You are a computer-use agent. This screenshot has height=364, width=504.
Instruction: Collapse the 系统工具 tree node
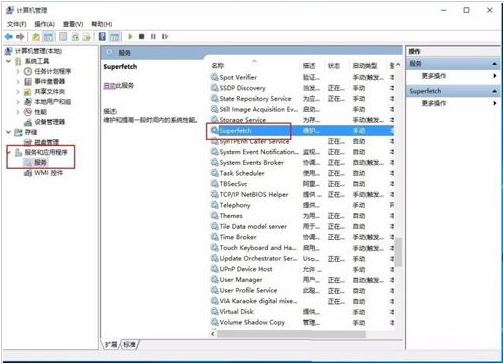click(8, 61)
